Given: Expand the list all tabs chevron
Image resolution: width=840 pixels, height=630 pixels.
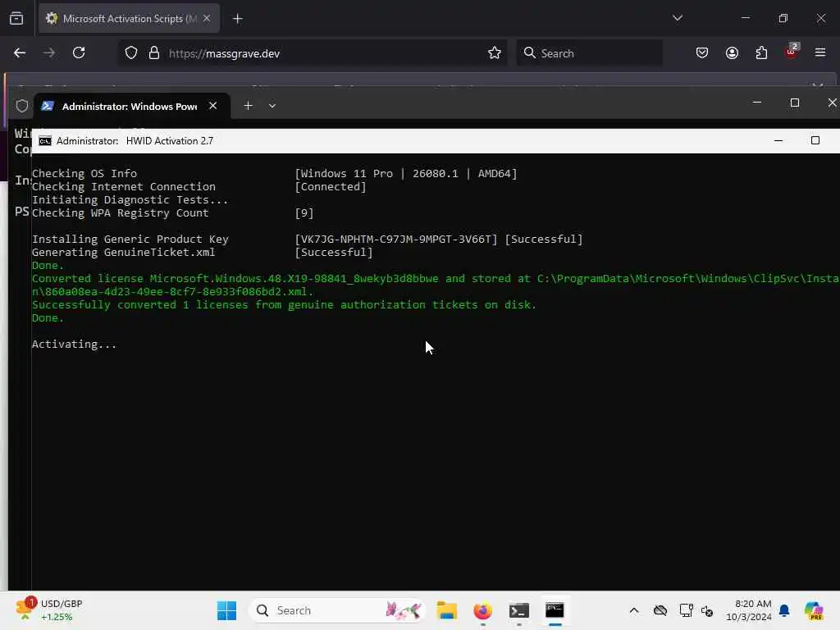Looking at the screenshot, I should pyautogui.click(x=677, y=18).
